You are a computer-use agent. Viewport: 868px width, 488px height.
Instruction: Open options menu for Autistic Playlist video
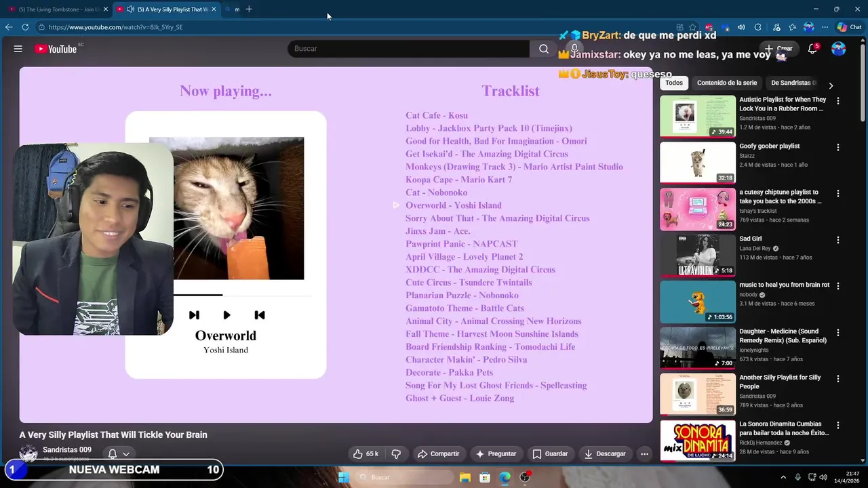(838, 100)
